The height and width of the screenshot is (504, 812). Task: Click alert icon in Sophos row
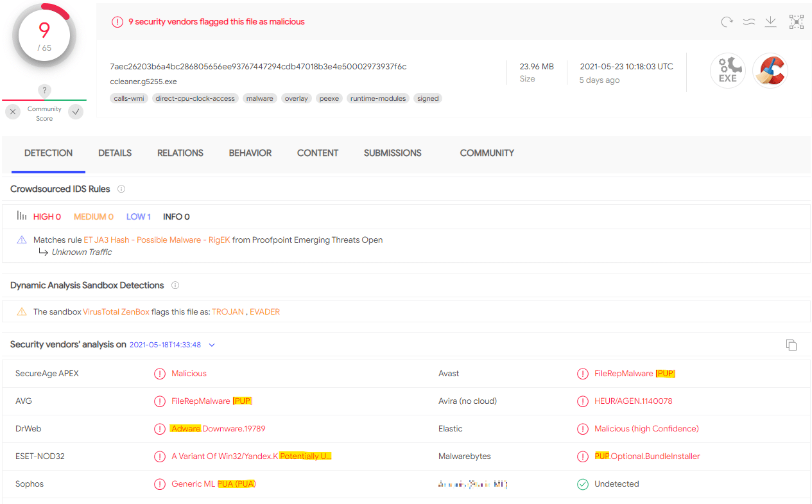tap(160, 484)
